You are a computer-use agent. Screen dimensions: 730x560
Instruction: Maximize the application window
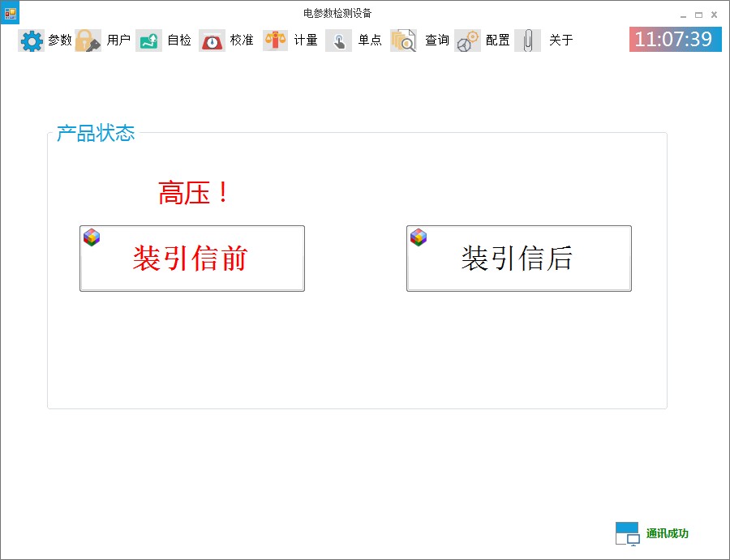click(x=699, y=15)
